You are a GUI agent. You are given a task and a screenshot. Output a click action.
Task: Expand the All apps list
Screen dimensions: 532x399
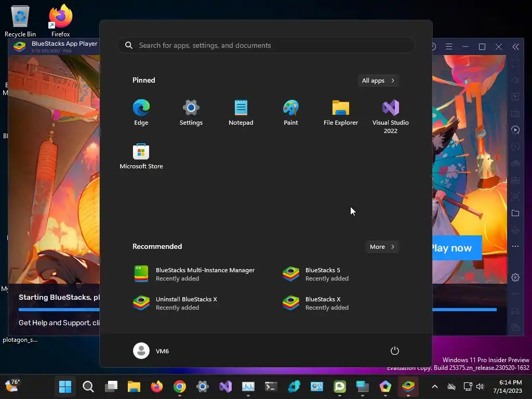378,81
